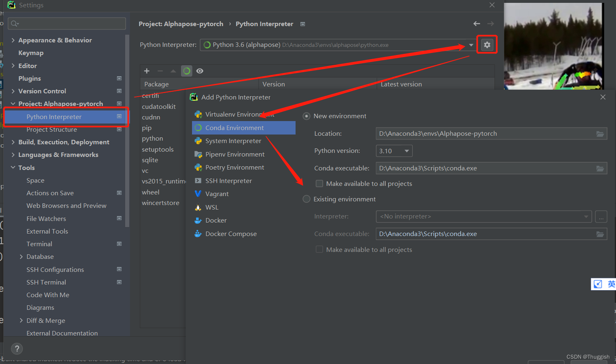Viewport: 616px width, 364px height.
Task: Navigate back with the left arrow
Action: (477, 24)
